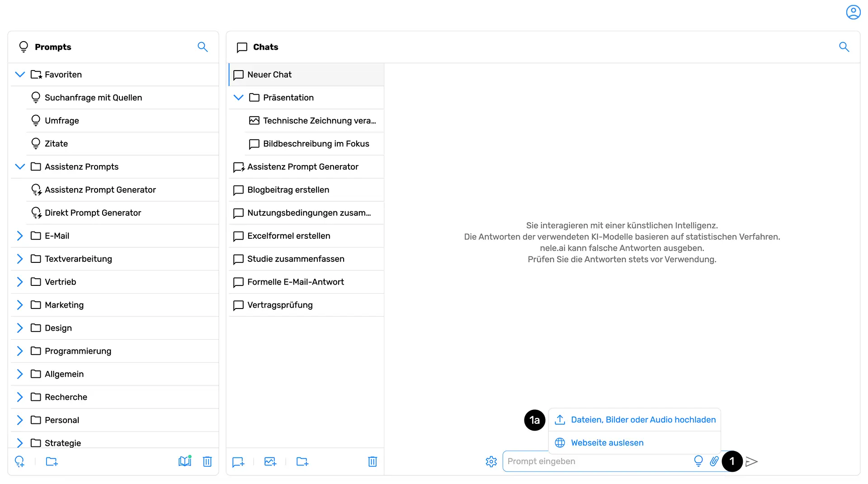Add a new prompt folder
Screen dimensions: 868x484
[52, 461]
